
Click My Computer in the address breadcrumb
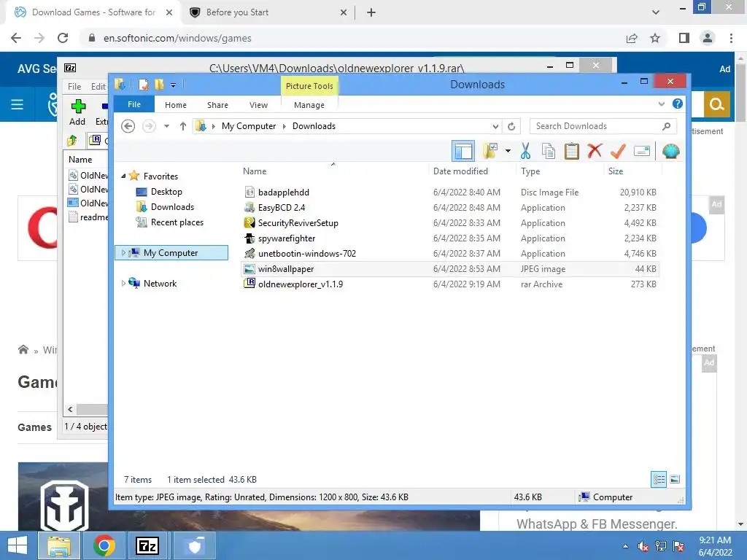pyautogui.click(x=249, y=126)
